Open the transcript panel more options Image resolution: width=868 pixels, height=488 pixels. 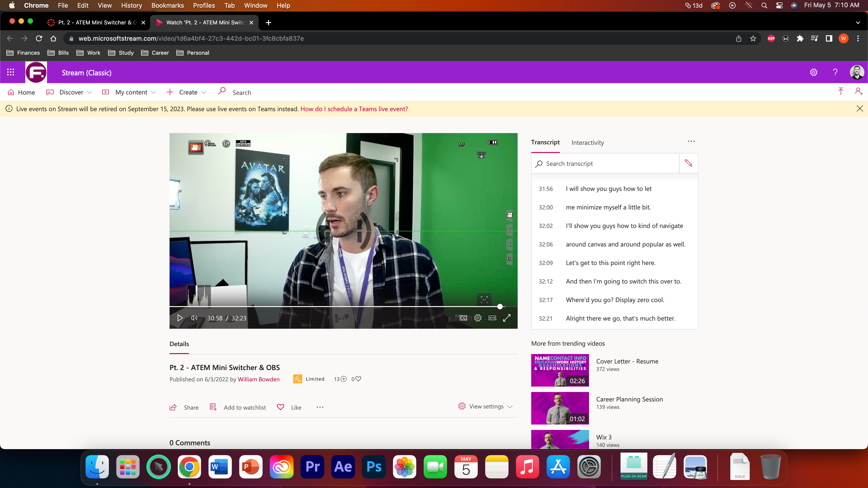coord(691,141)
